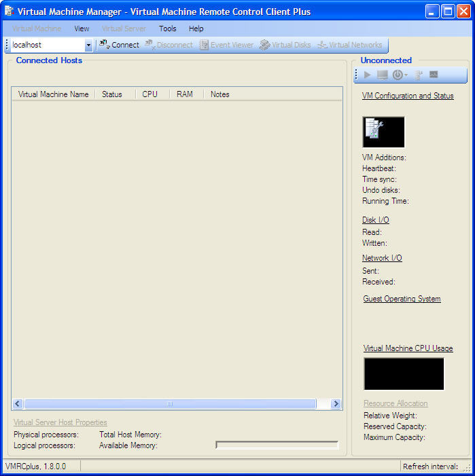
Task: Click the application icon in the title bar
Action: [9, 12]
